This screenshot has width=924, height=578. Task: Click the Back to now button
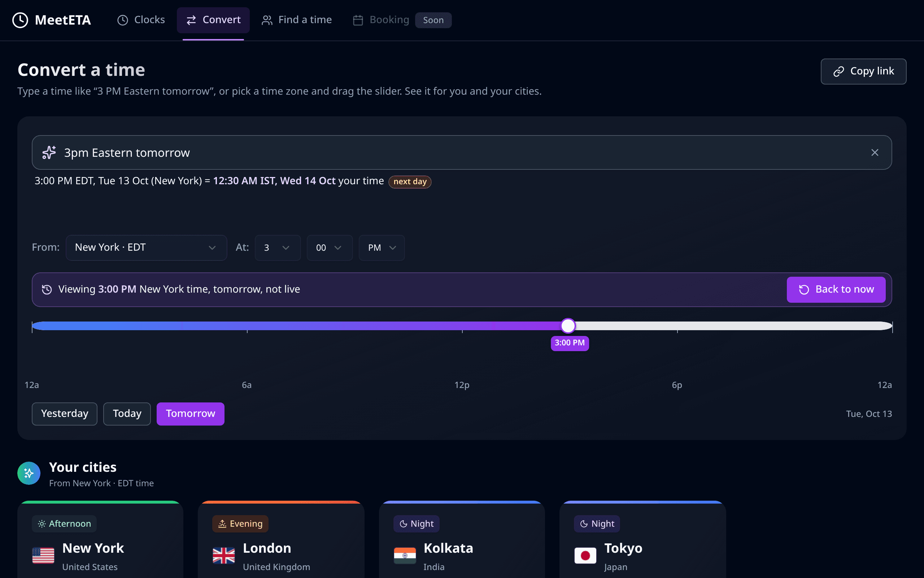(836, 289)
